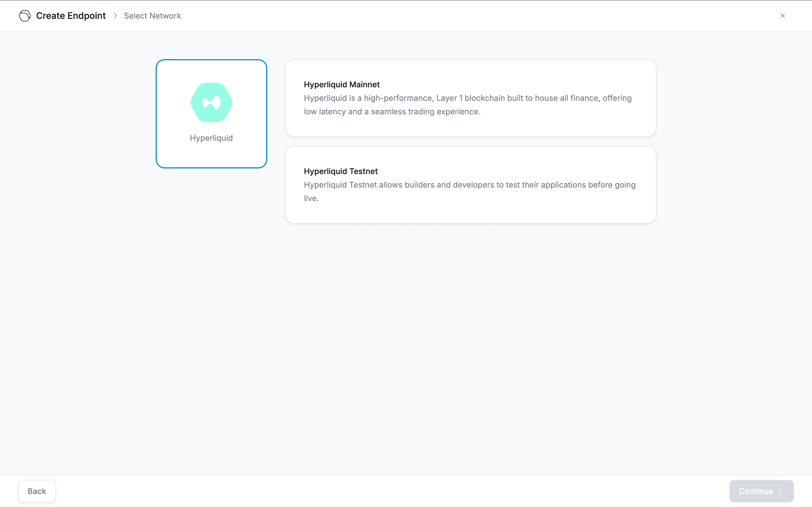Viewport: 812px width, 507px height.
Task: Click the Hyperliquid Testnet heading text
Action: click(x=341, y=171)
